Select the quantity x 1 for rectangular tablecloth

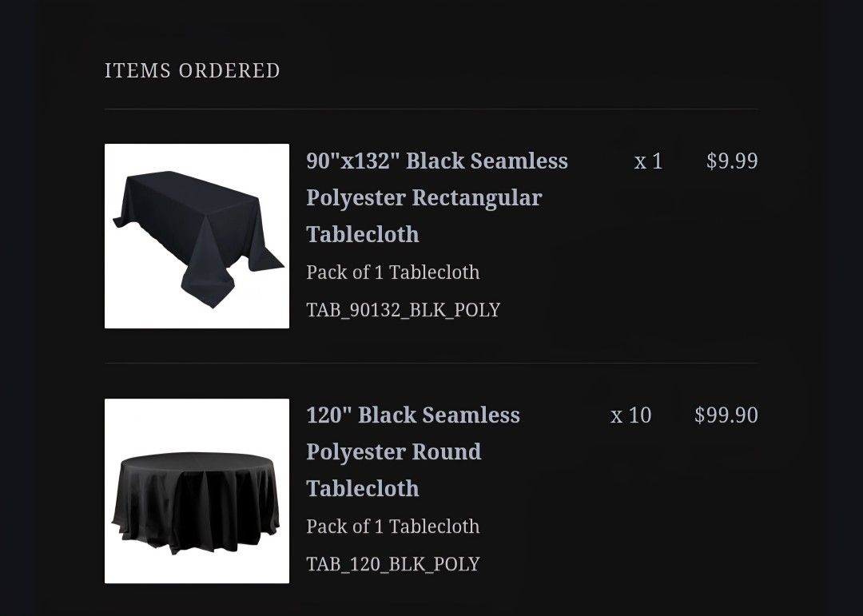648,161
